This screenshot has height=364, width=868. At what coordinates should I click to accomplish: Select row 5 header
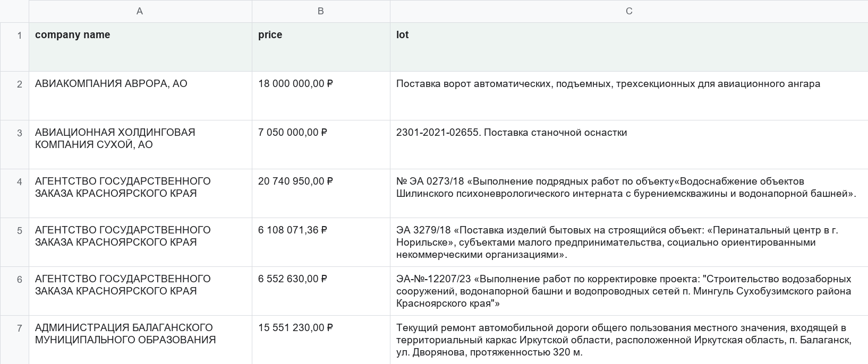coord(14,242)
